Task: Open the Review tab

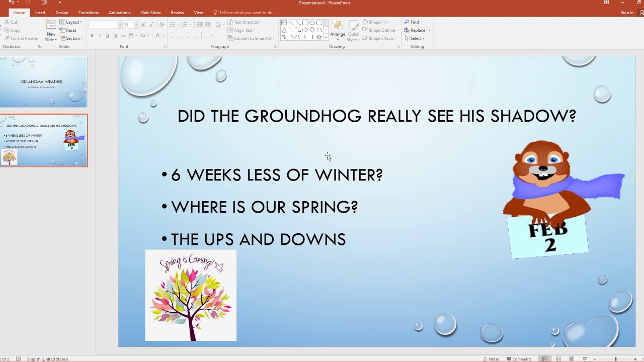Action: tap(177, 13)
